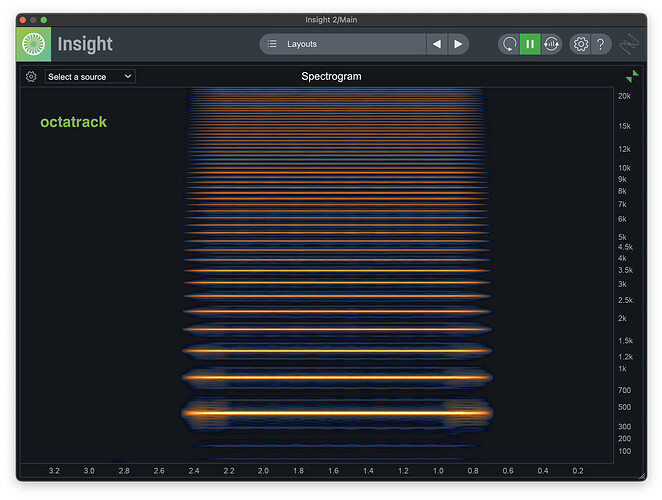Close the Insight 2 window

pos(23,20)
